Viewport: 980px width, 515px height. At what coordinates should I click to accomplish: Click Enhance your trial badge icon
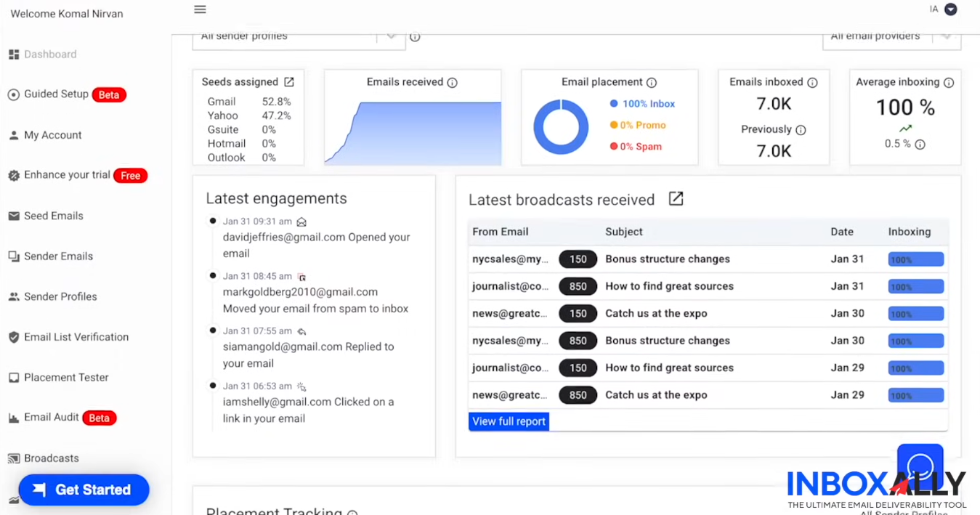(13, 176)
